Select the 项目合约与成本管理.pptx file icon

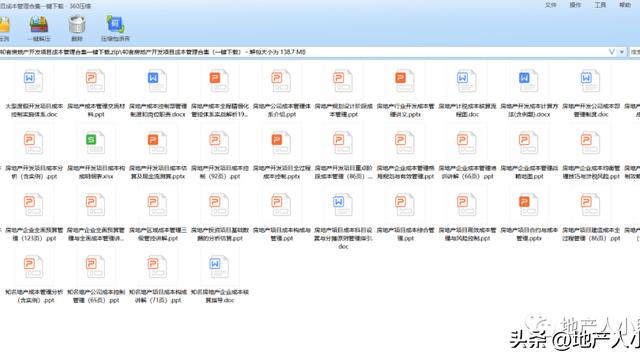[529, 205]
